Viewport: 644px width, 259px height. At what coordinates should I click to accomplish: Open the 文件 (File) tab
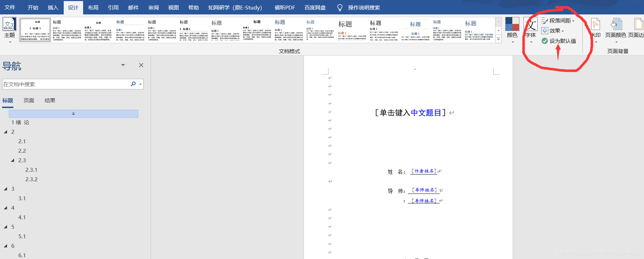coord(10,7)
